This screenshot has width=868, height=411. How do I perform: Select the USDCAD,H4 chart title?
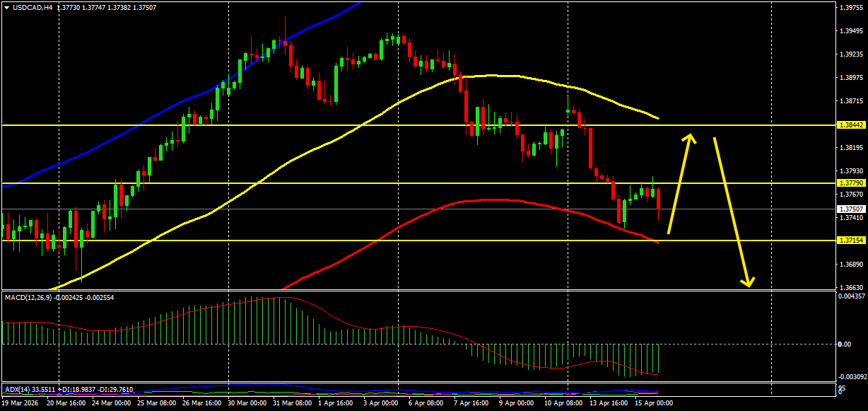coord(33,7)
